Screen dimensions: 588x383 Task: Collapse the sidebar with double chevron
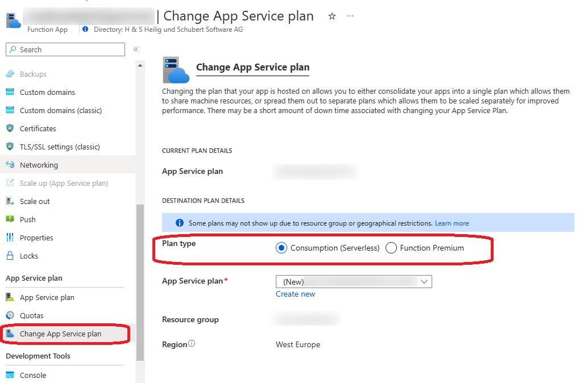coord(136,49)
